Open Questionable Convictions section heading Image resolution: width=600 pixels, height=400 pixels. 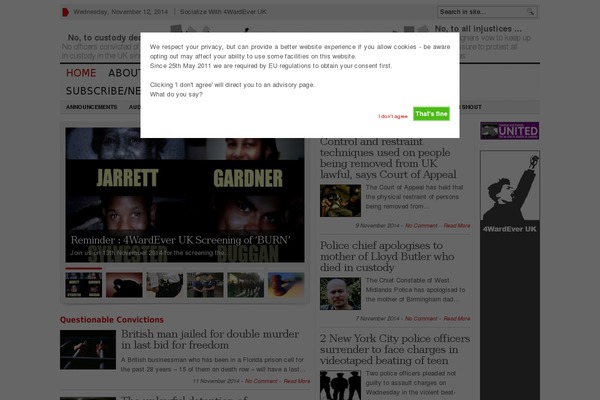pos(112,320)
